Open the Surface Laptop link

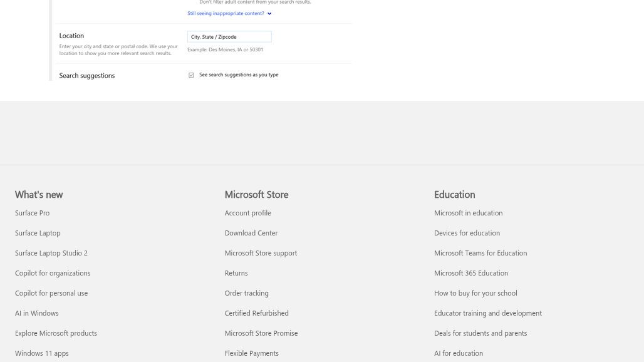(x=38, y=233)
